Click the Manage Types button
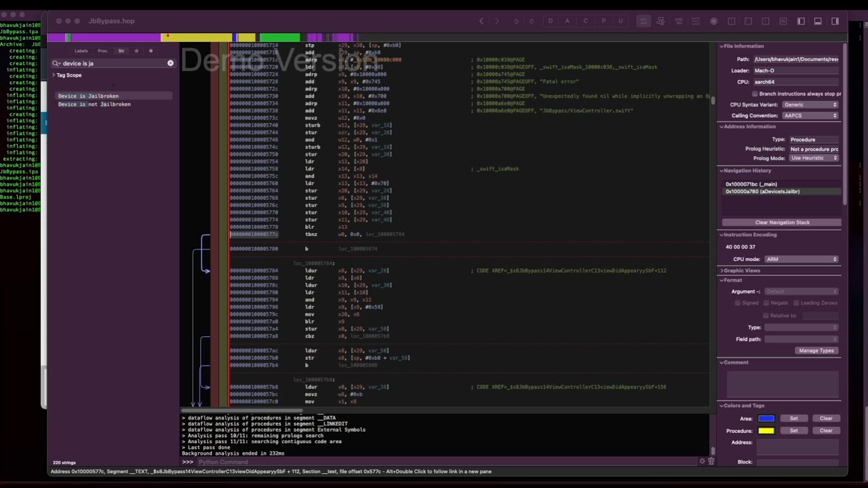This screenshot has height=488, width=868. pyautogui.click(x=816, y=350)
